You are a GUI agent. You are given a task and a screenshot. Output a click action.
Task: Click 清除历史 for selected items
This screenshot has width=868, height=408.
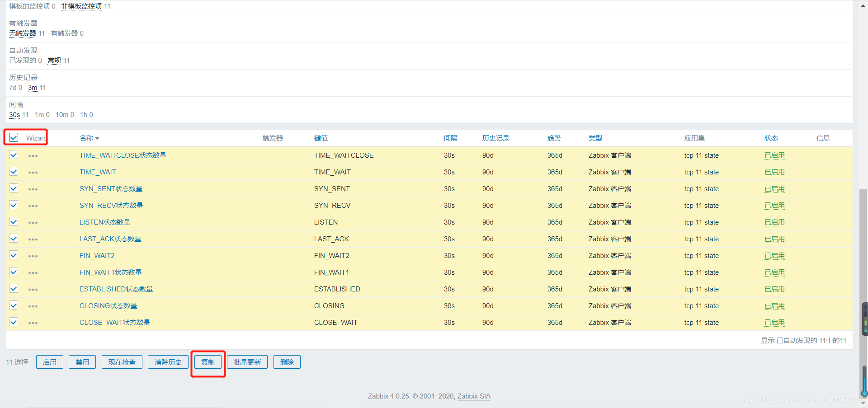tap(168, 362)
